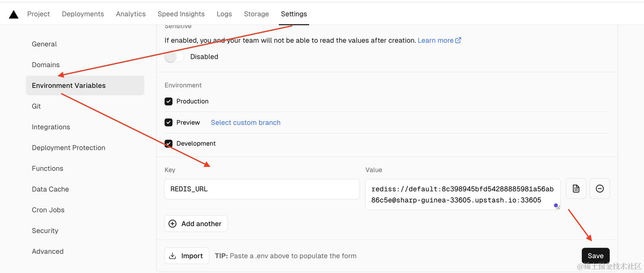This screenshot has width=644, height=273.
Task: Click the file/document icon beside Value
Action: pos(576,188)
